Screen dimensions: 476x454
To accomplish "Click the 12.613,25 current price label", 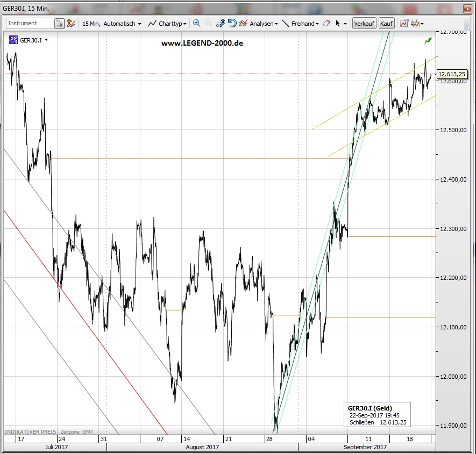I will click(x=451, y=75).
